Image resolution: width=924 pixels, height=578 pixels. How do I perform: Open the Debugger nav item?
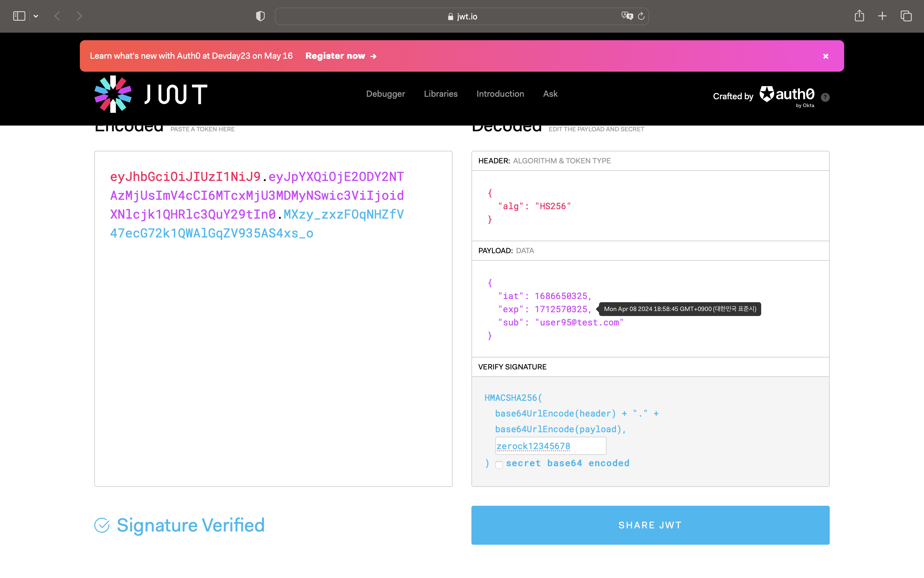(x=386, y=94)
